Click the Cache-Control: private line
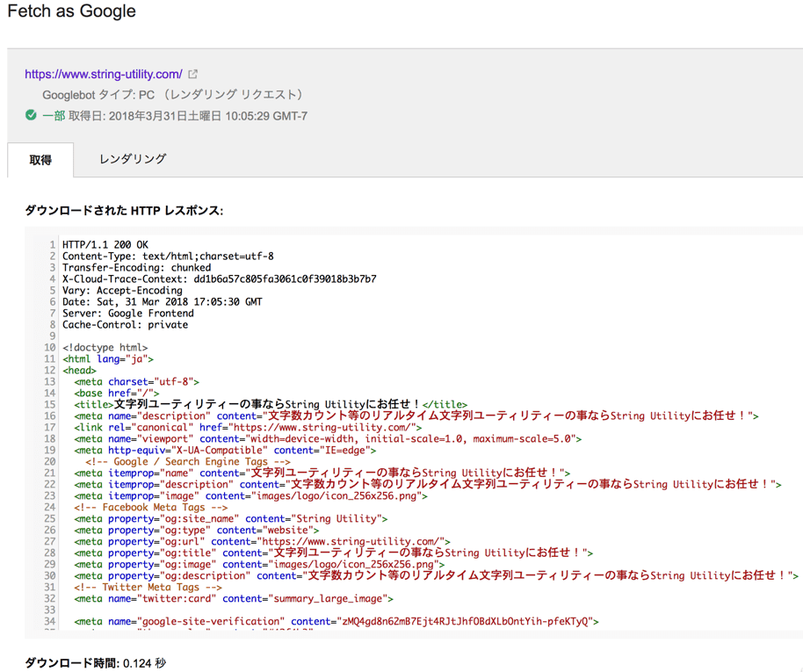Screen dimensions: 803x672 (126, 325)
